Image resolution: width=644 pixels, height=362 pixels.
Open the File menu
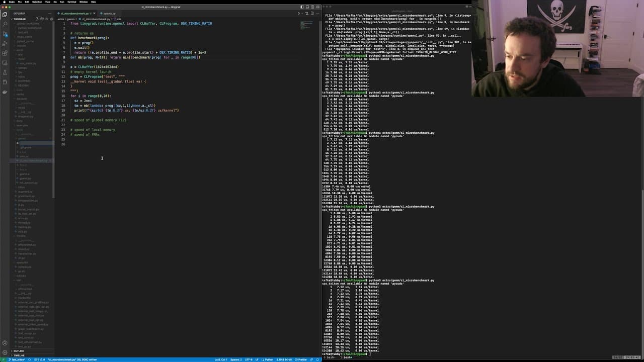(21, 2)
